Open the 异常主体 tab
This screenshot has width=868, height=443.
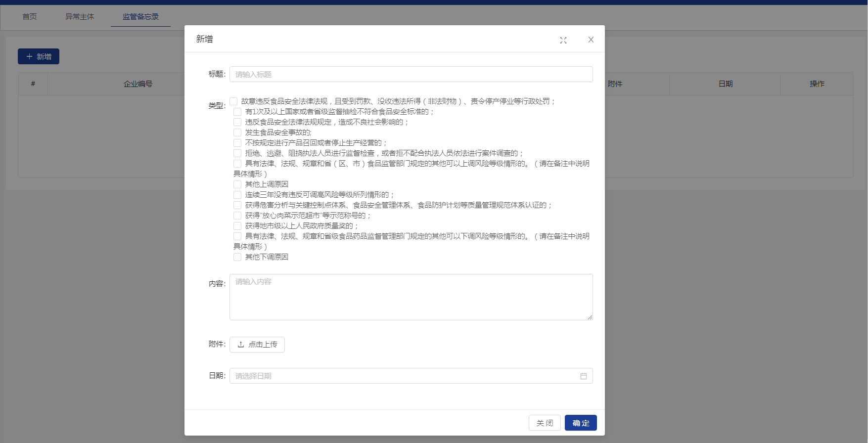80,17
